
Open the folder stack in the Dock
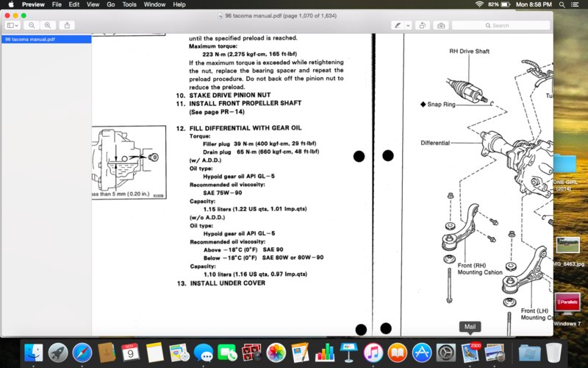529,353
